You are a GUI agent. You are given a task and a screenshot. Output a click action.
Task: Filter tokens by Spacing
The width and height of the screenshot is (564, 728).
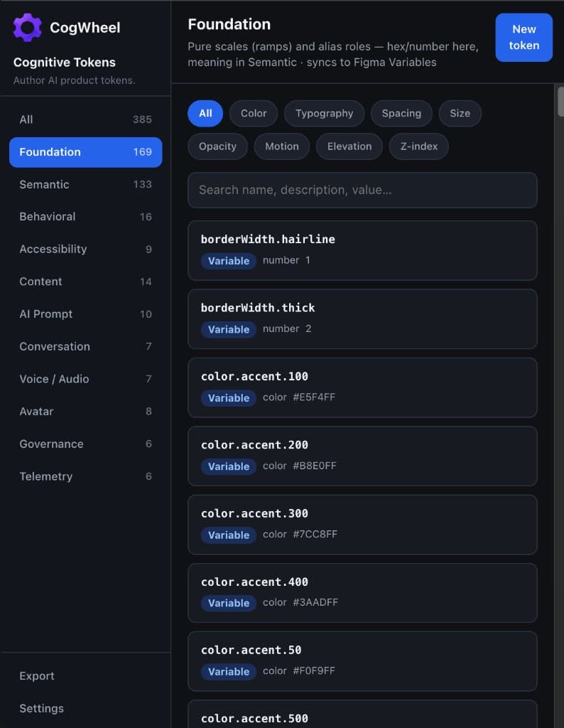tap(401, 113)
